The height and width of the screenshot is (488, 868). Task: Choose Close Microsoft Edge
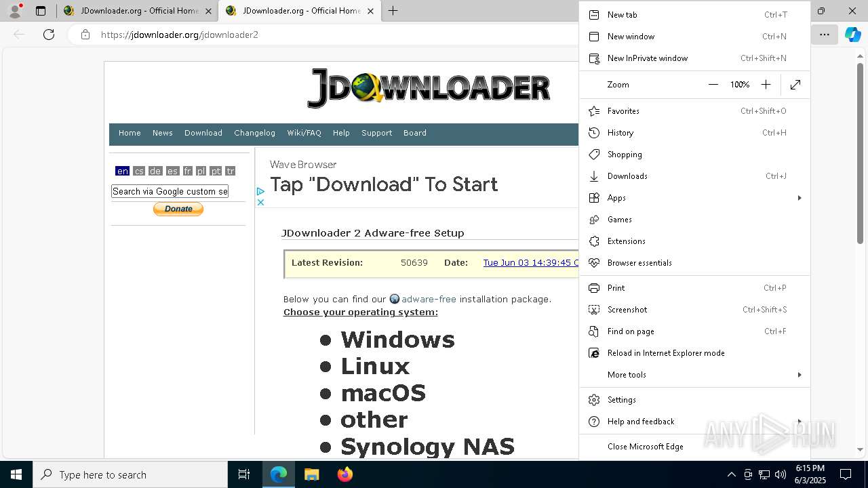coord(694,447)
